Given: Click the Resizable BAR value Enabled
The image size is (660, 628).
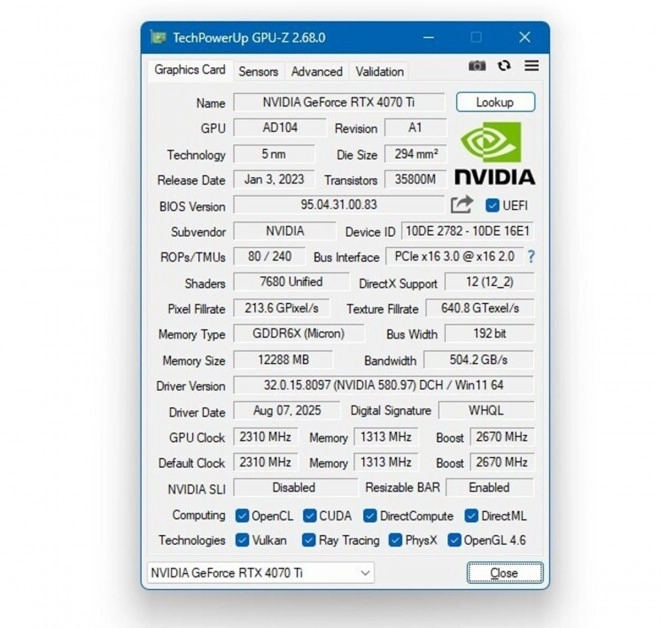Looking at the screenshot, I should (x=490, y=487).
